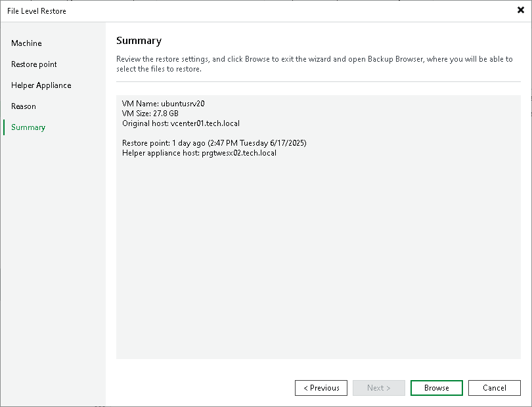Viewport: 532px width, 407px height.
Task: Open the Helper Appliance step
Action: click(x=41, y=85)
